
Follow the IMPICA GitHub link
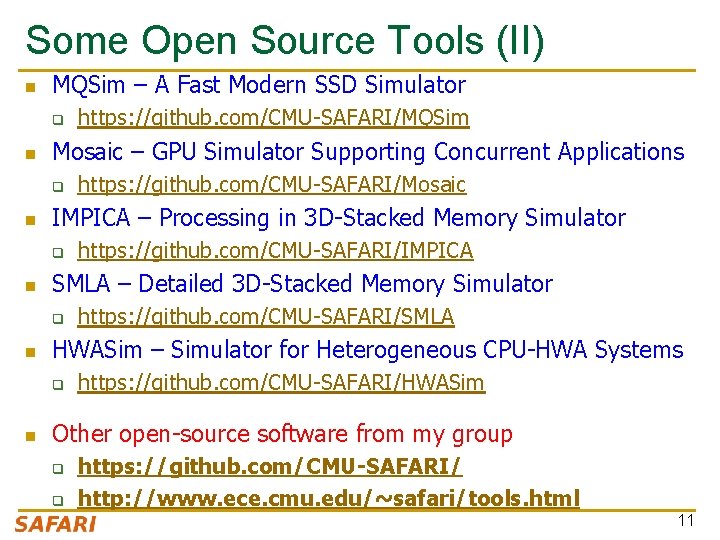pyautogui.click(x=276, y=250)
